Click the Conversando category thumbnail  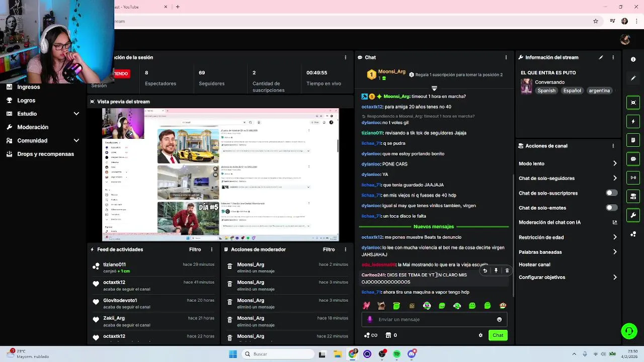point(526,86)
